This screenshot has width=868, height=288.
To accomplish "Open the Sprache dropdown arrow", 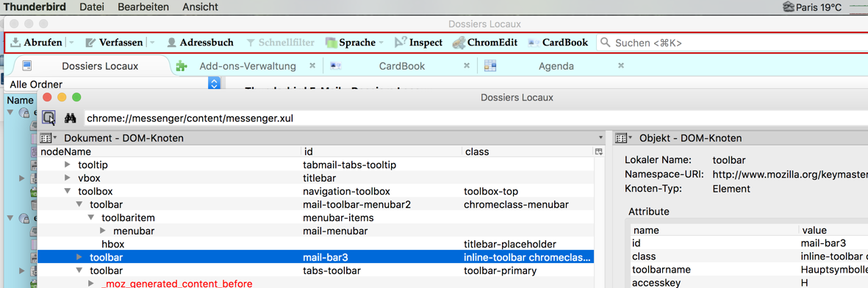I will pos(381,42).
